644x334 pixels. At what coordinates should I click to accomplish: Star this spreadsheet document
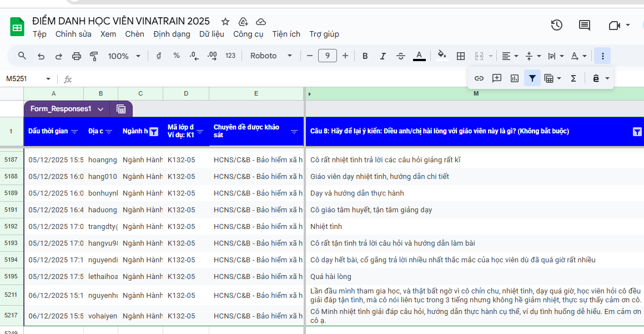(x=225, y=22)
